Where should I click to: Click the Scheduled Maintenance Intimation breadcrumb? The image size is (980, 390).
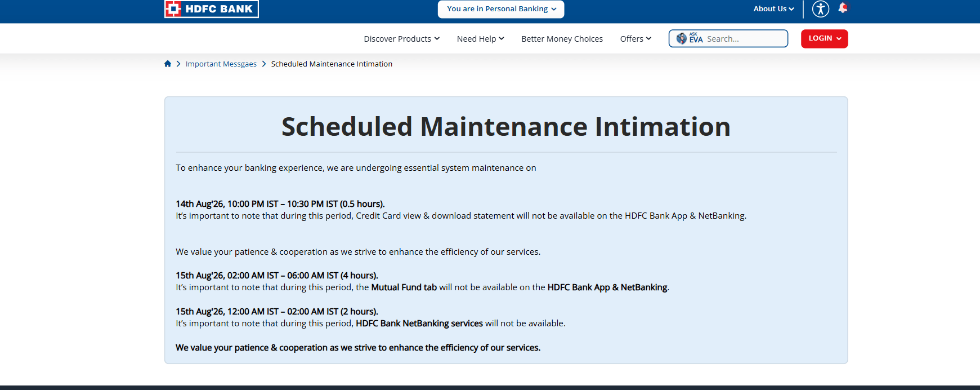click(x=332, y=64)
